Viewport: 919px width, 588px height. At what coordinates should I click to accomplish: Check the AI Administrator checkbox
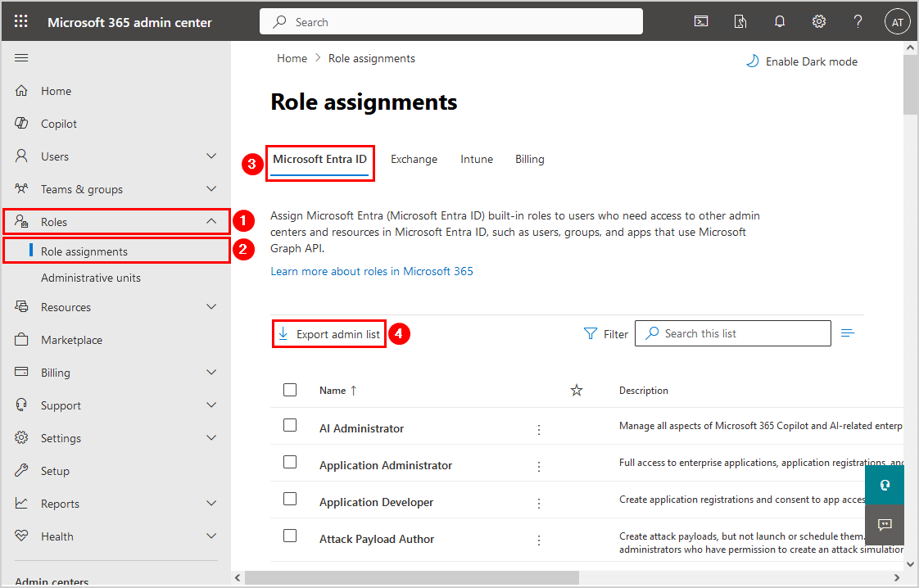[x=290, y=426]
